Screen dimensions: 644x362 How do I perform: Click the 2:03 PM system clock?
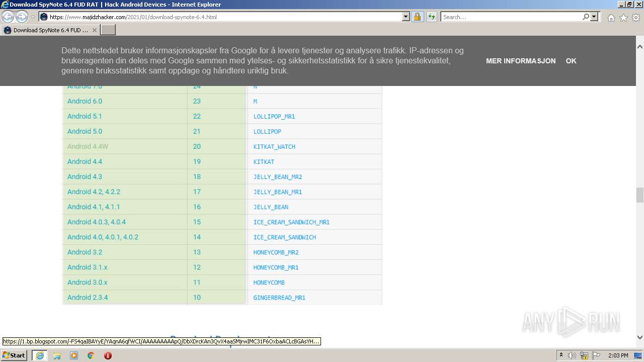coord(618,355)
